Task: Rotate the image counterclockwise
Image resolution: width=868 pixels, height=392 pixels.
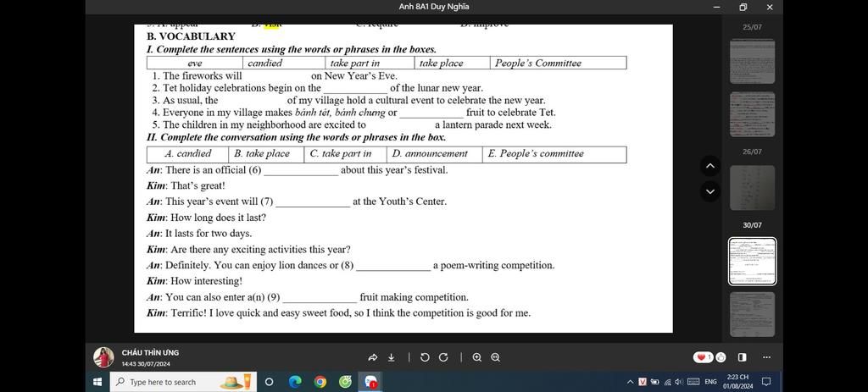Action: (x=425, y=357)
